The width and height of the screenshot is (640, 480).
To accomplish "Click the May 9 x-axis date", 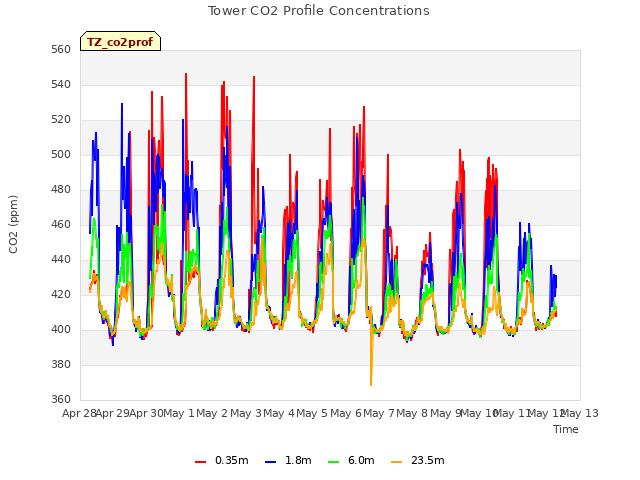I will pos(446,414).
